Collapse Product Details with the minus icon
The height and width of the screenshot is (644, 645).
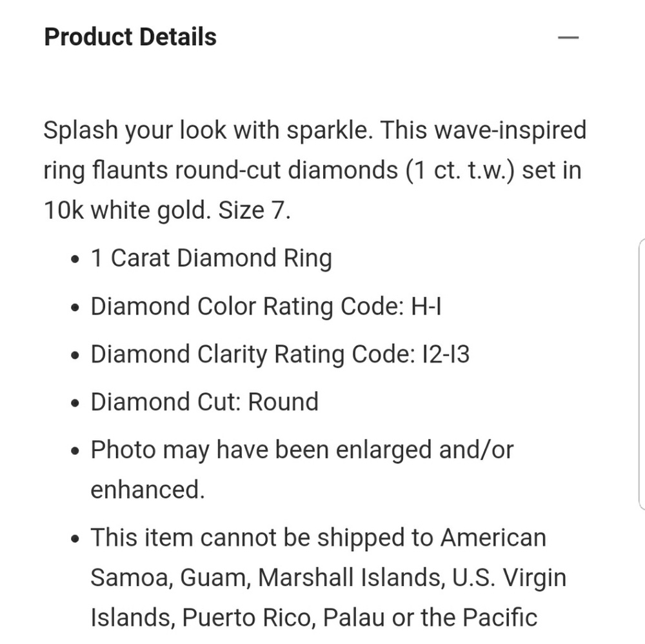pyautogui.click(x=568, y=37)
